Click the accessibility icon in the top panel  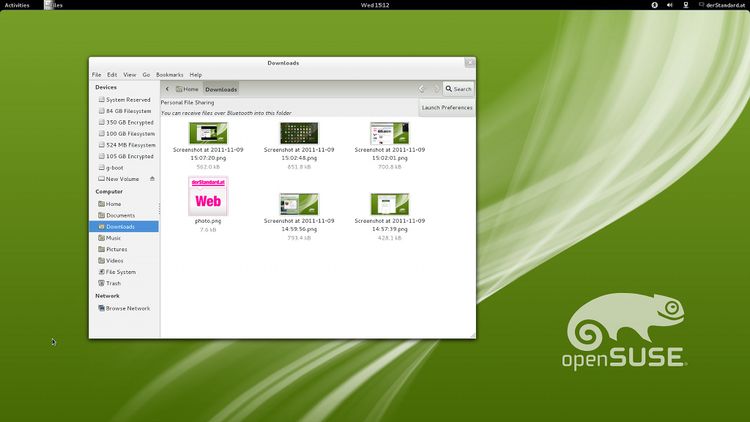(x=655, y=5)
